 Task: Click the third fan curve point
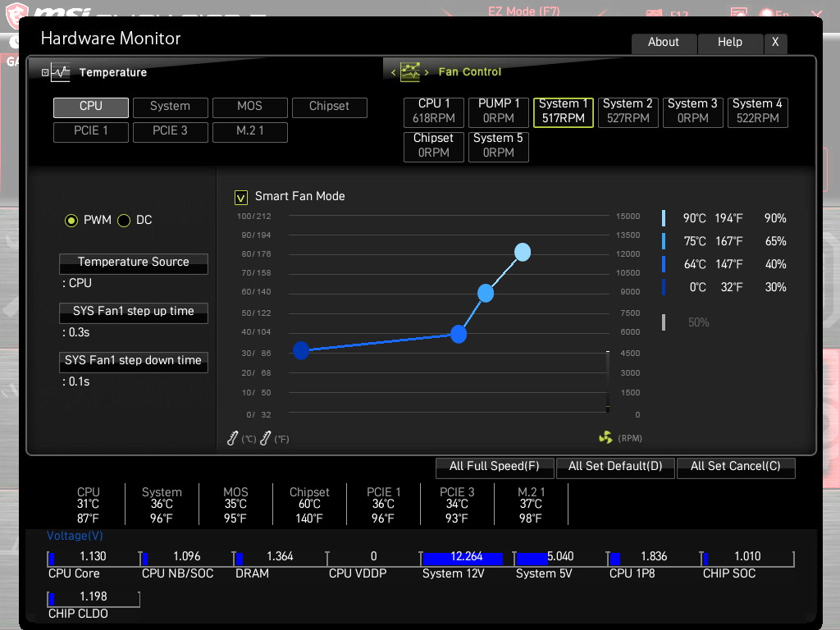point(486,293)
